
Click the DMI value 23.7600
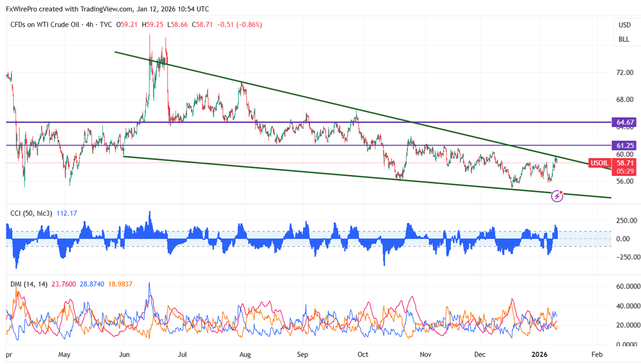(x=64, y=284)
